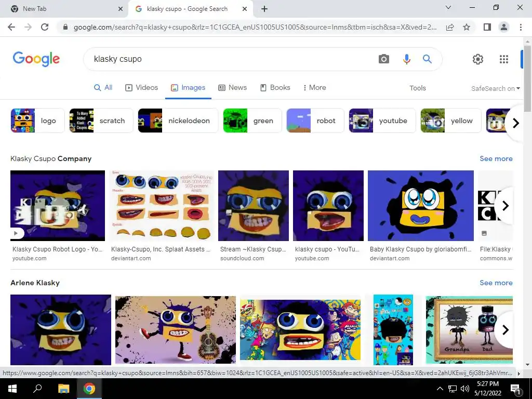Open the splat with guitar image
The image size is (532, 399).
176,330
